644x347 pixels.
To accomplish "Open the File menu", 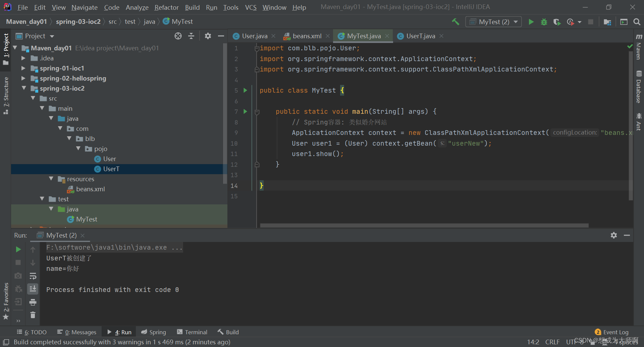I will coord(23,7).
